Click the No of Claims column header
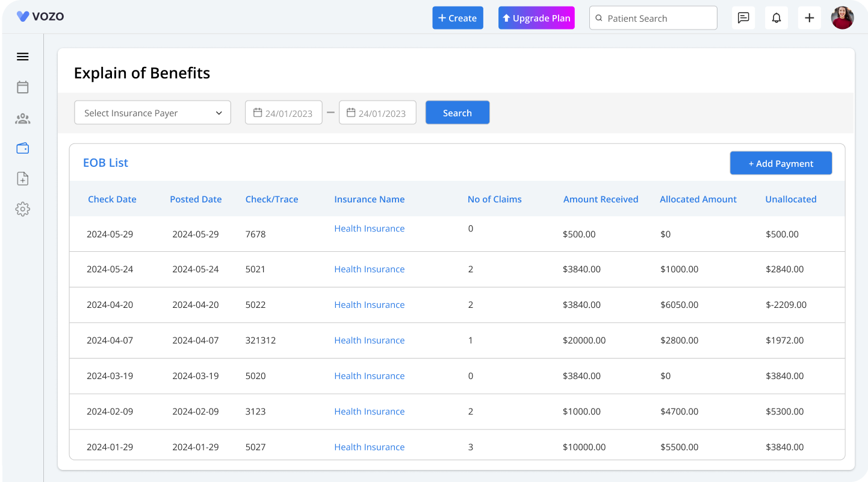 click(x=495, y=199)
